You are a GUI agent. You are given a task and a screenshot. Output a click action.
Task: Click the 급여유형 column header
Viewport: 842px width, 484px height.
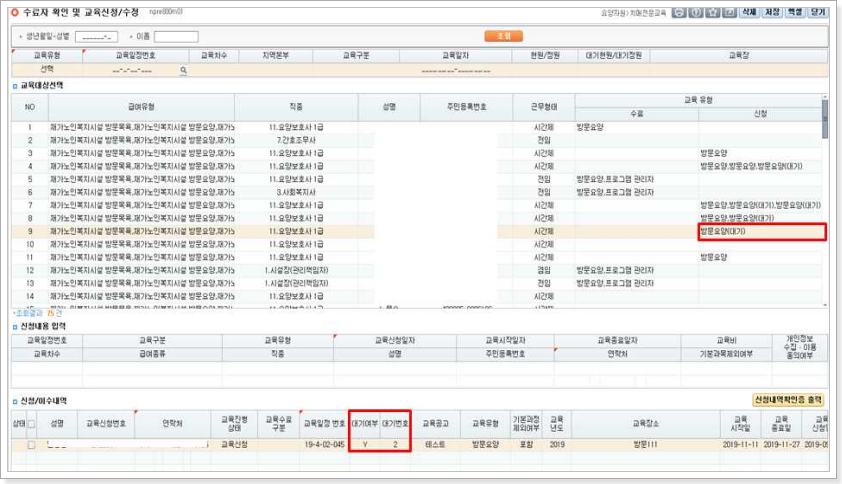click(141, 107)
